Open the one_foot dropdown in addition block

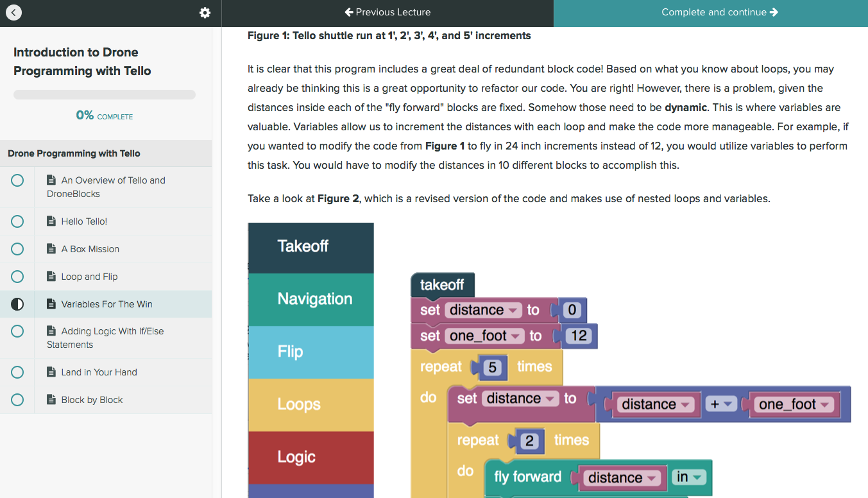pyautogui.click(x=794, y=404)
